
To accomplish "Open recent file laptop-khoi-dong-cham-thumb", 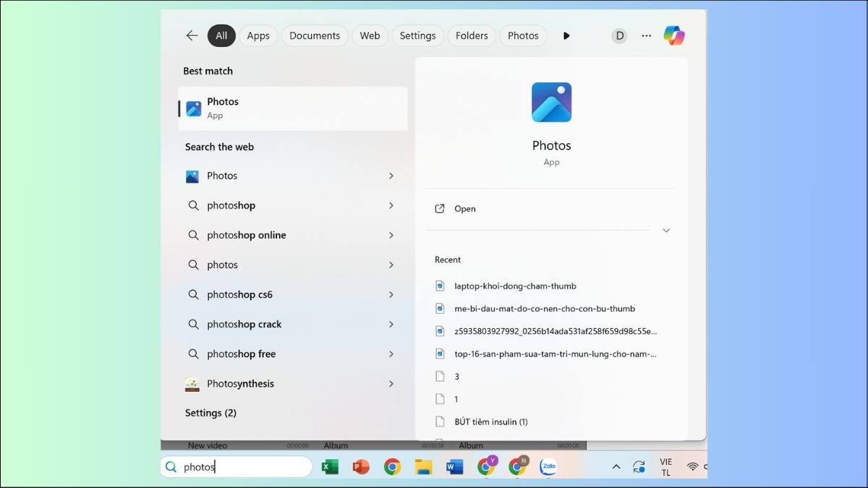I will [515, 286].
